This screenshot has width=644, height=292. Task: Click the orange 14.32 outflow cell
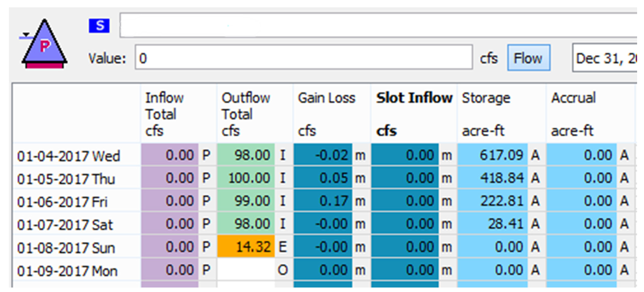click(246, 247)
